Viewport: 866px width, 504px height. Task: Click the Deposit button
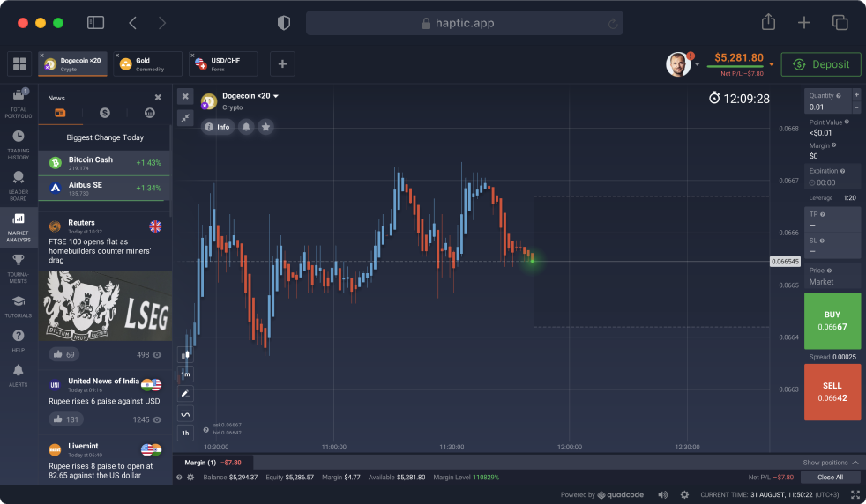820,64
